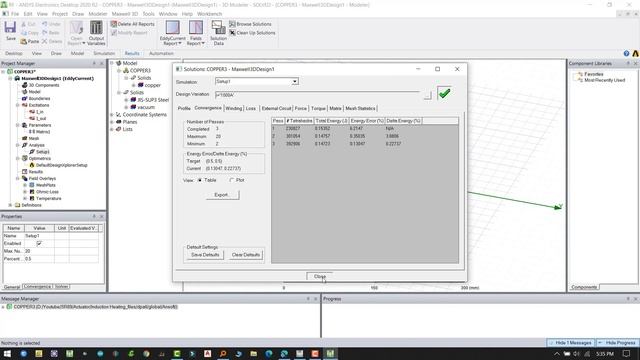Switch to the Loss tab

251,109
